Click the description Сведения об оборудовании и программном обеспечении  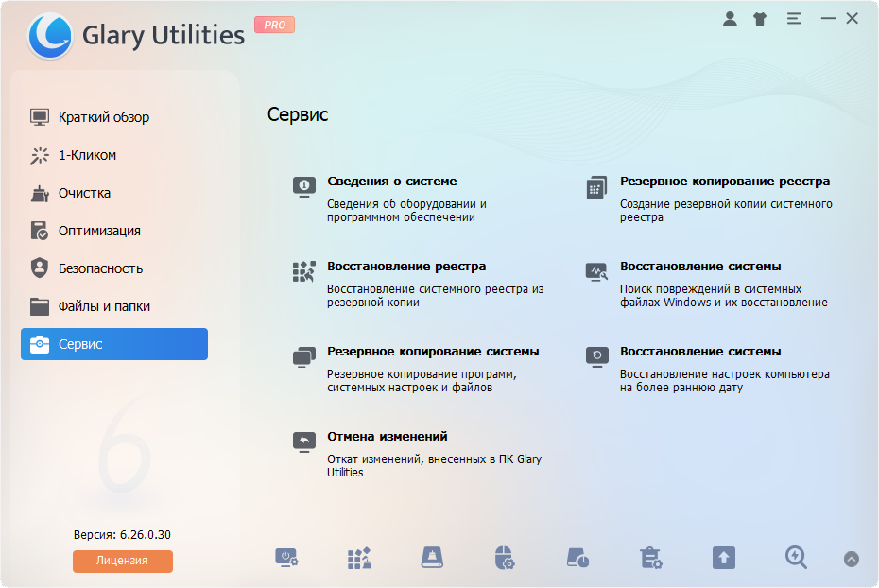coord(407,211)
